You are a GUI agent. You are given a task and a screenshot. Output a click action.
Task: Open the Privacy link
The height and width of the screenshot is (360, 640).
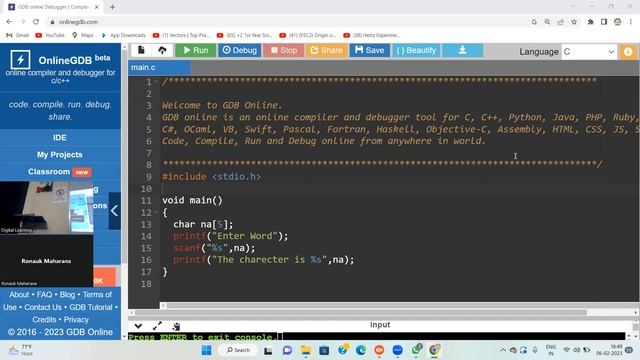coord(76,320)
